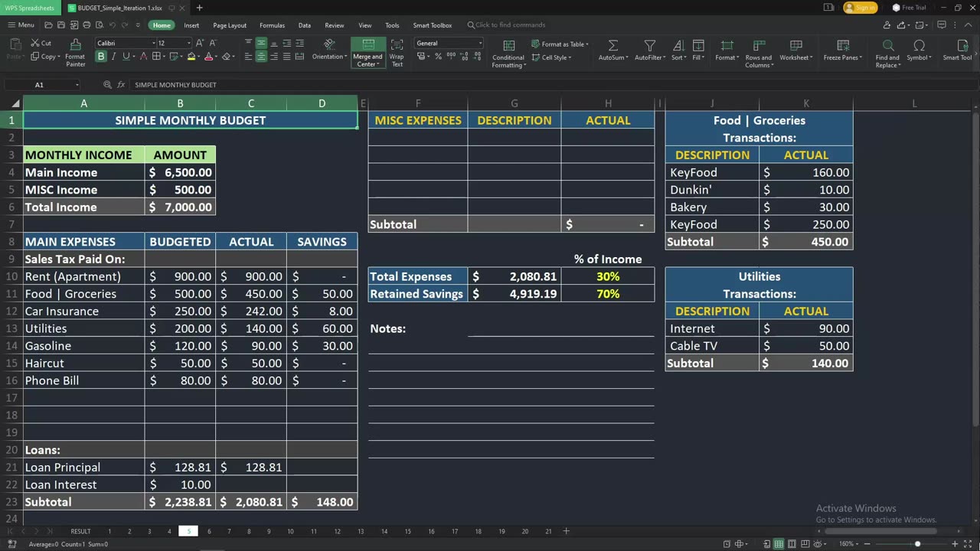The image size is (980, 551).
Task: Open Conditional Formatting tool
Action: click(x=508, y=54)
